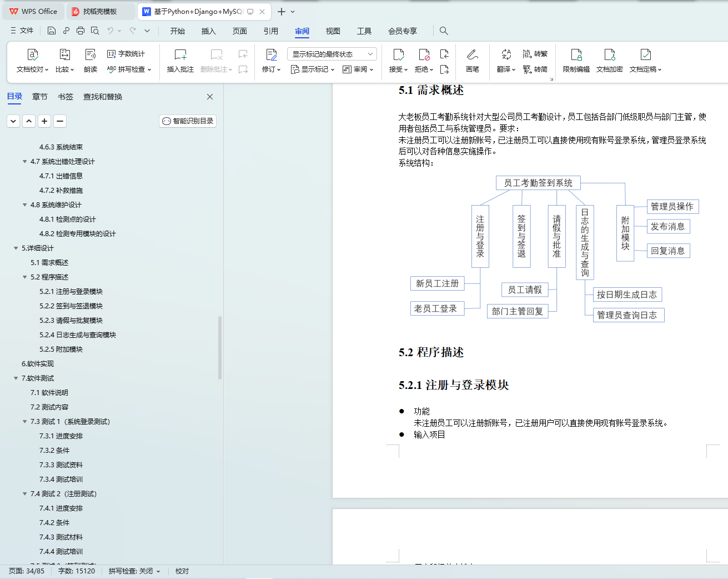Screen dimensions: 728x579
Task: Collapse the 5.详细设计 outline node
Action: click(16, 248)
